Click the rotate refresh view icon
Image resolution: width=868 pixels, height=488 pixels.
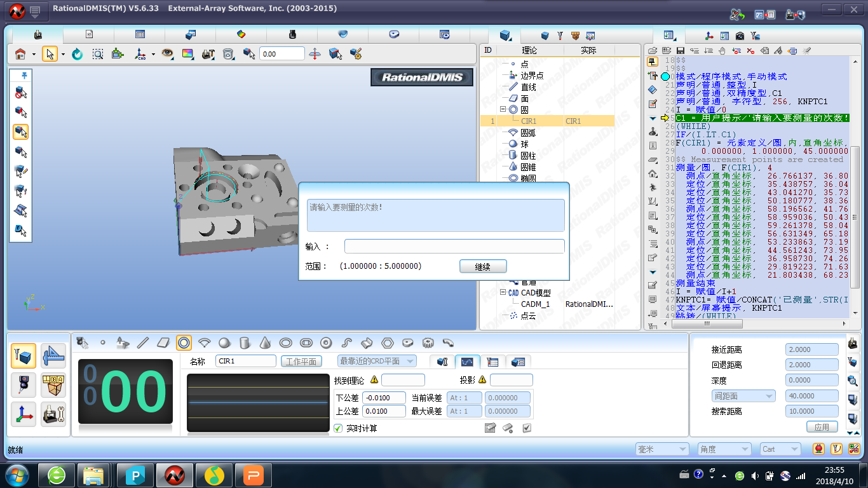(x=78, y=54)
